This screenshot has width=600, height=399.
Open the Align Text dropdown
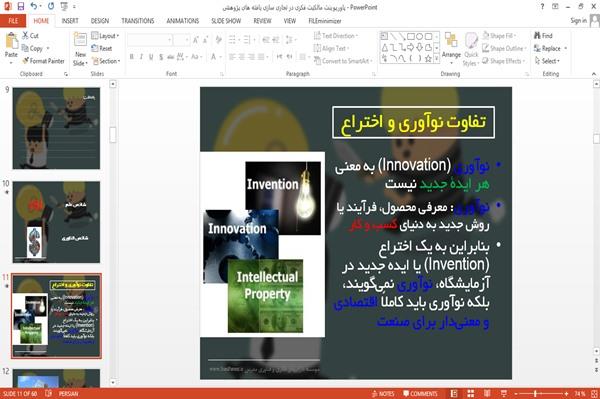[x=331, y=48]
